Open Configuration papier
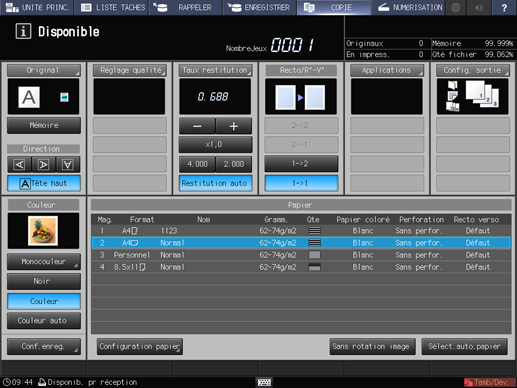The image size is (517, 388). 140,347
